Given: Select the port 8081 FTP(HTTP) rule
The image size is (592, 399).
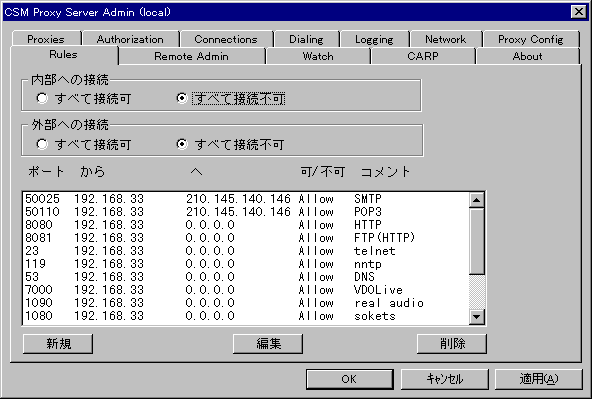Looking at the screenshot, I should (x=245, y=238).
